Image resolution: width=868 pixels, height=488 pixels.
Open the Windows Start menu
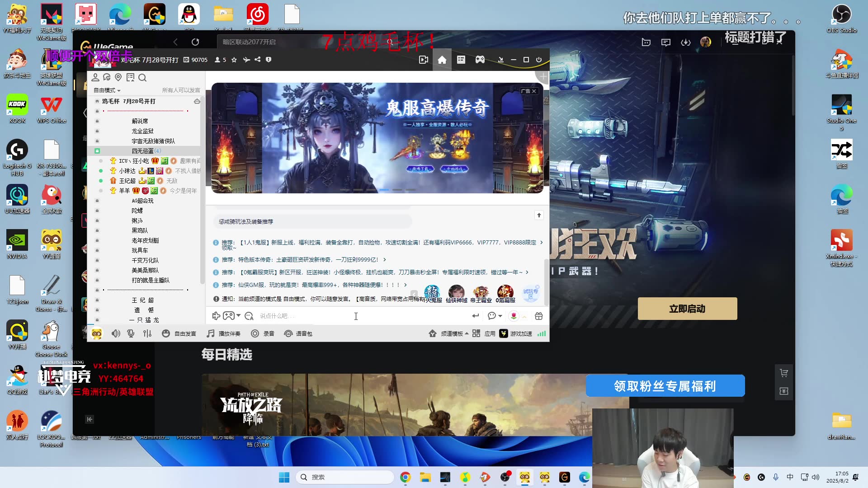click(284, 477)
